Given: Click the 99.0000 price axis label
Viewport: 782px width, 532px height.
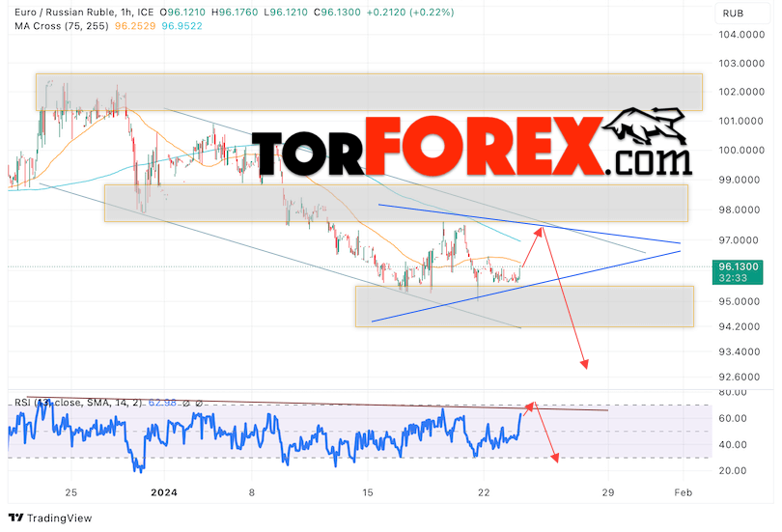Looking at the screenshot, I should [741, 180].
